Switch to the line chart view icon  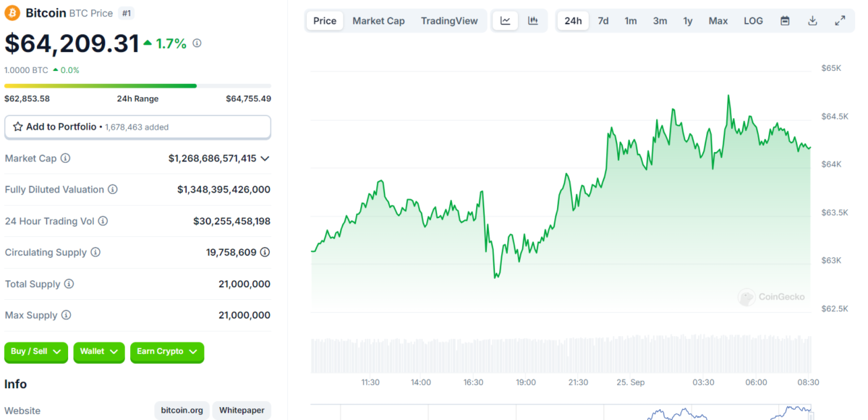coord(505,21)
